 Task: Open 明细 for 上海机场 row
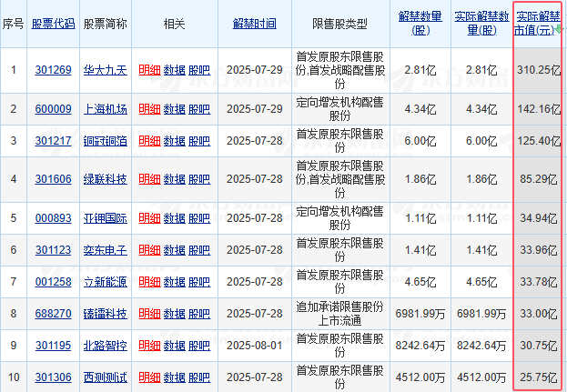(149, 109)
